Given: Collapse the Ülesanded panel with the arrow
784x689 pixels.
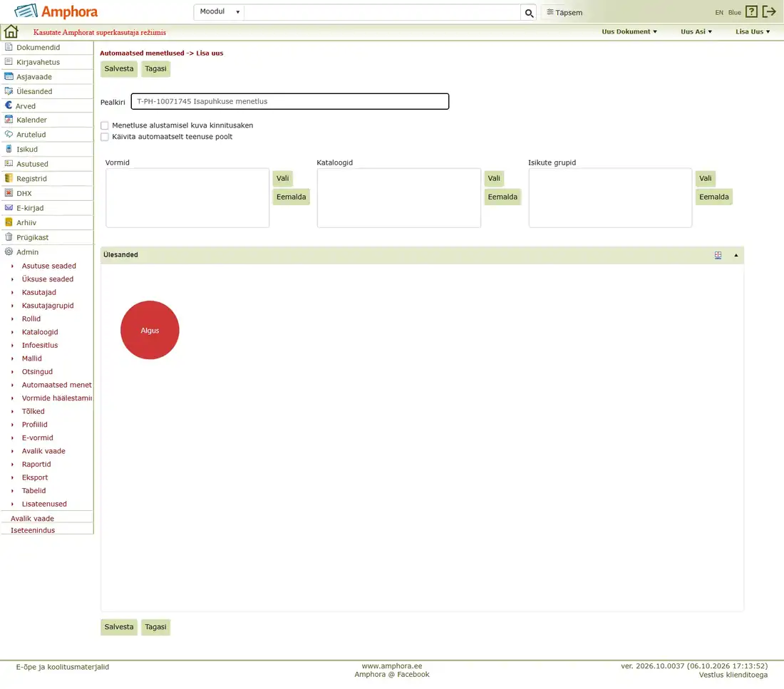Looking at the screenshot, I should tap(736, 255).
